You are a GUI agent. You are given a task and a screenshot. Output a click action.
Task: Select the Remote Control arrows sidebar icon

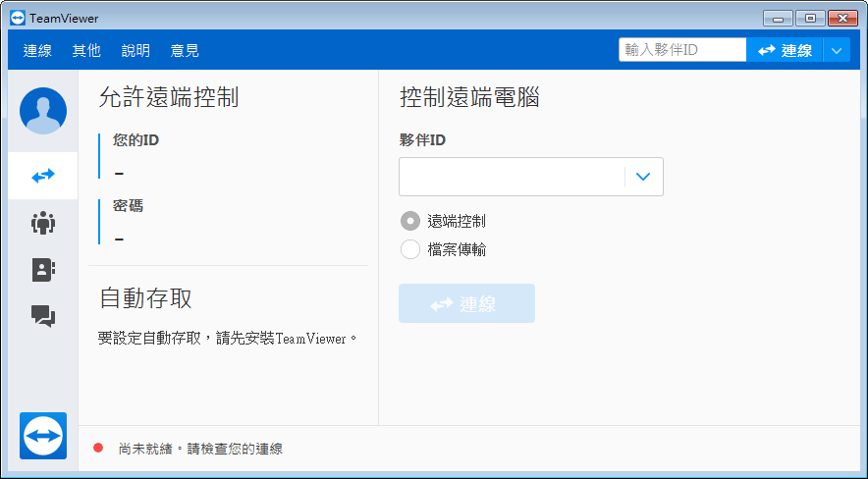[43, 176]
